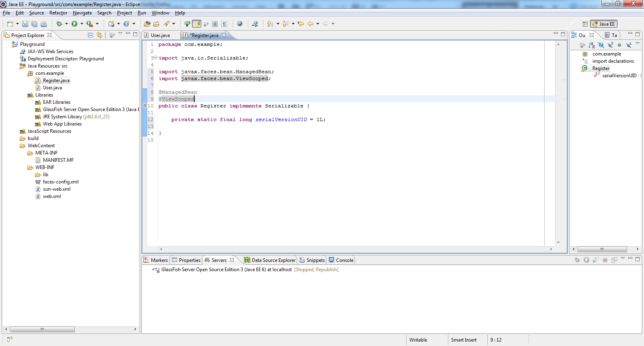Viewport: 644px width, 346px height.
Task: Click the Back navigation arrow icon
Action: click(310, 24)
